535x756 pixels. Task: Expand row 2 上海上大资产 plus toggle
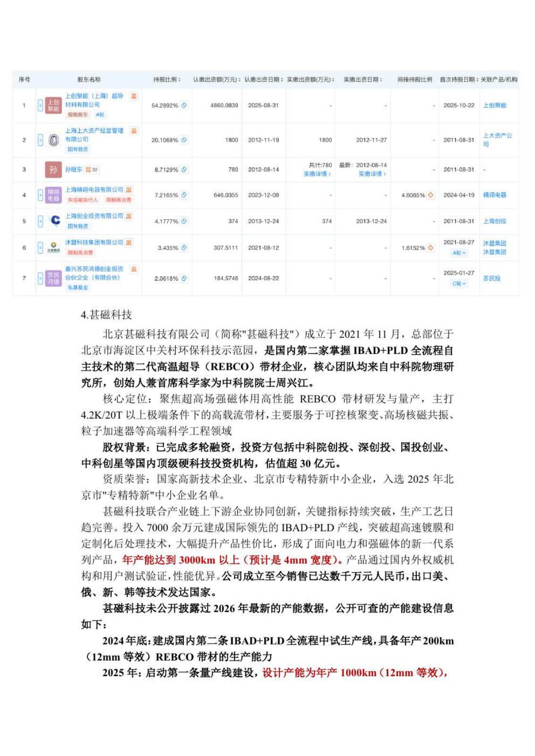pos(40,140)
